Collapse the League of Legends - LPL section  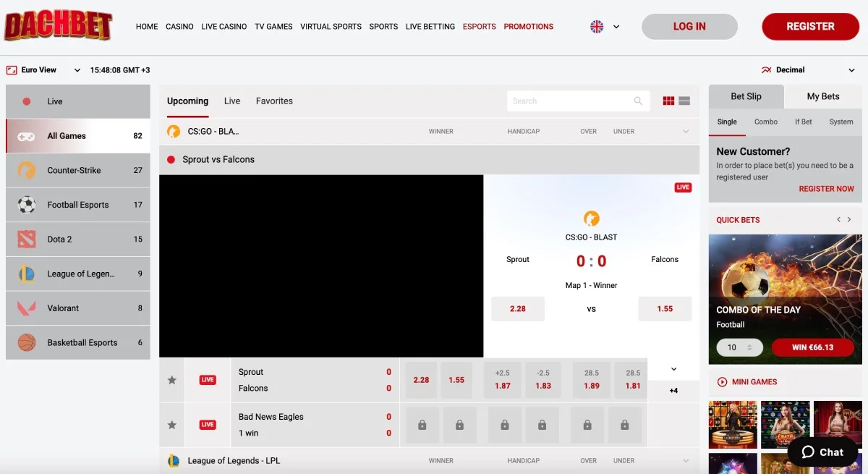click(x=686, y=460)
